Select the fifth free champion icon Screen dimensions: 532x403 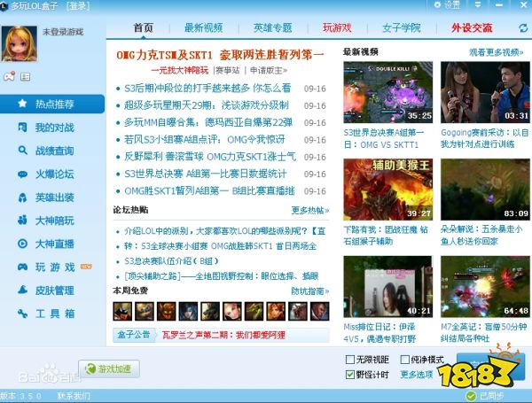click(210, 311)
